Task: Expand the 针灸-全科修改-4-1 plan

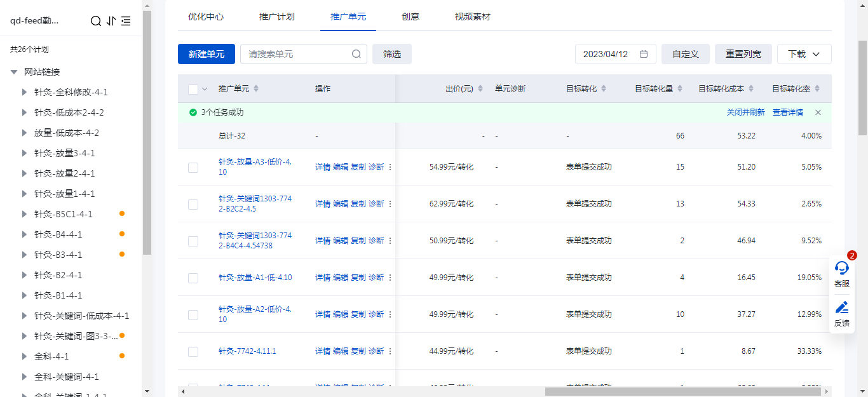Action: (x=25, y=92)
